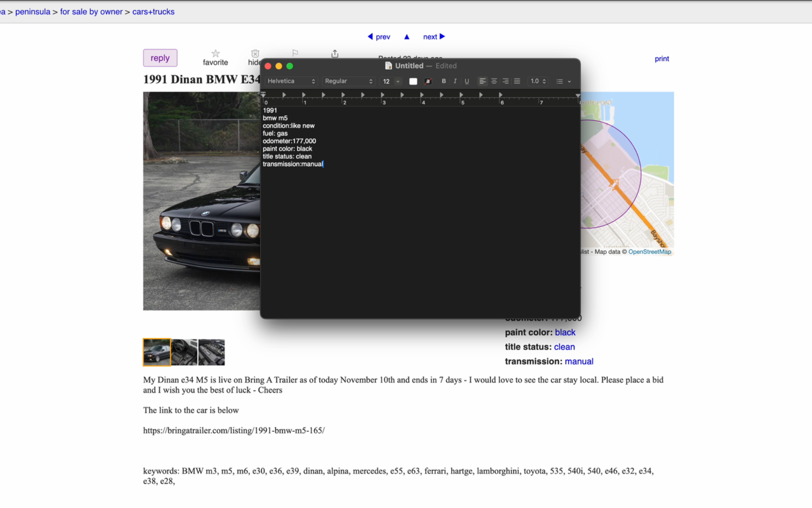Viewport: 812px width, 508px height.
Task: Toggle favorite star on the listing
Action: pyautogui.click(x=215, y=54)
